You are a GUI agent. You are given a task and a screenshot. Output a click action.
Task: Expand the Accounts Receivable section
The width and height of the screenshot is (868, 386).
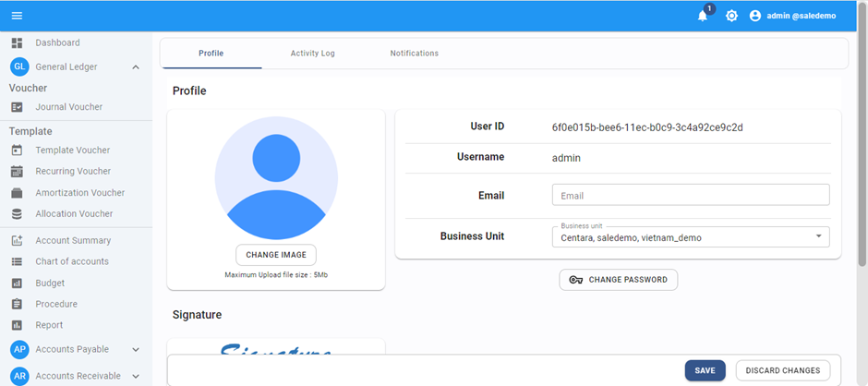[x=136, y=376]
